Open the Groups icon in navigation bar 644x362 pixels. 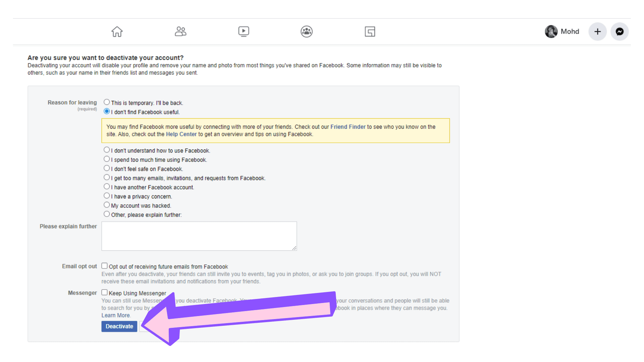tap(307, 32)
